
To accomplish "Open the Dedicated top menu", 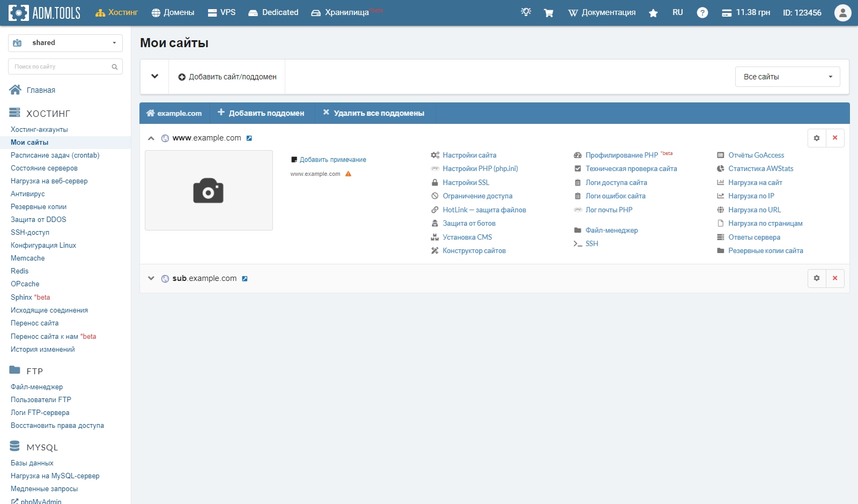I will point(273,12).
